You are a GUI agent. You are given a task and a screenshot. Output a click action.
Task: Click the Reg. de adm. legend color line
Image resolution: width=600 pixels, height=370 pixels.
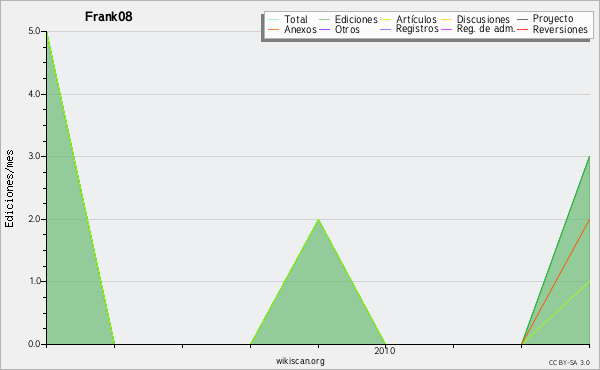[x=447, y=29]
